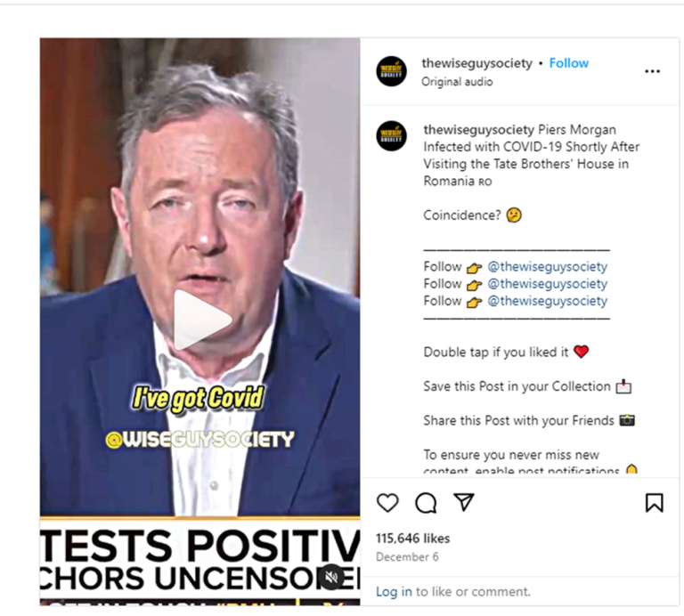The image size is (684, 616).
Task: Click header profile avatar of thewiseguysociety
Action: [391, 71]
